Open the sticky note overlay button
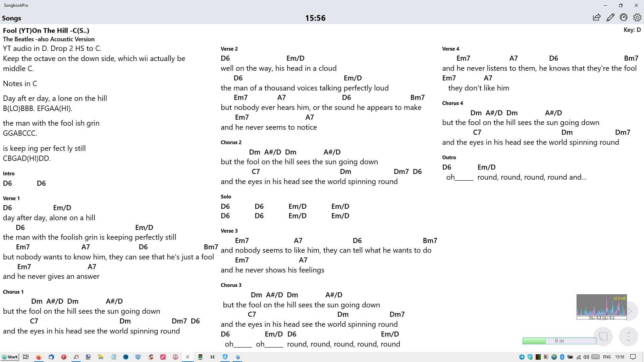644x362 pixels. 603,336
